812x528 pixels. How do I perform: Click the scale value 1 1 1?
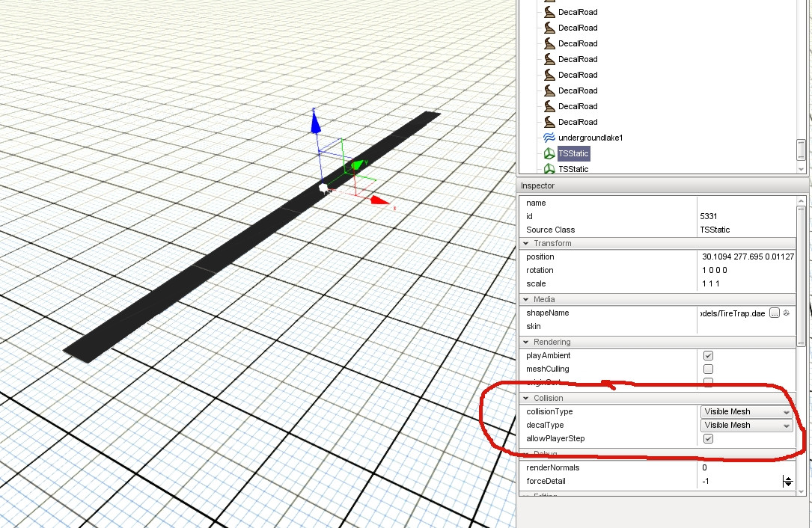coord(710,283)
